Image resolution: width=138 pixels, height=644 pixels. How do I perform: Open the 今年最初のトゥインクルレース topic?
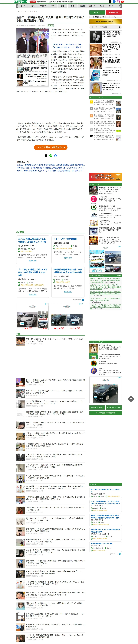point(110,188)
